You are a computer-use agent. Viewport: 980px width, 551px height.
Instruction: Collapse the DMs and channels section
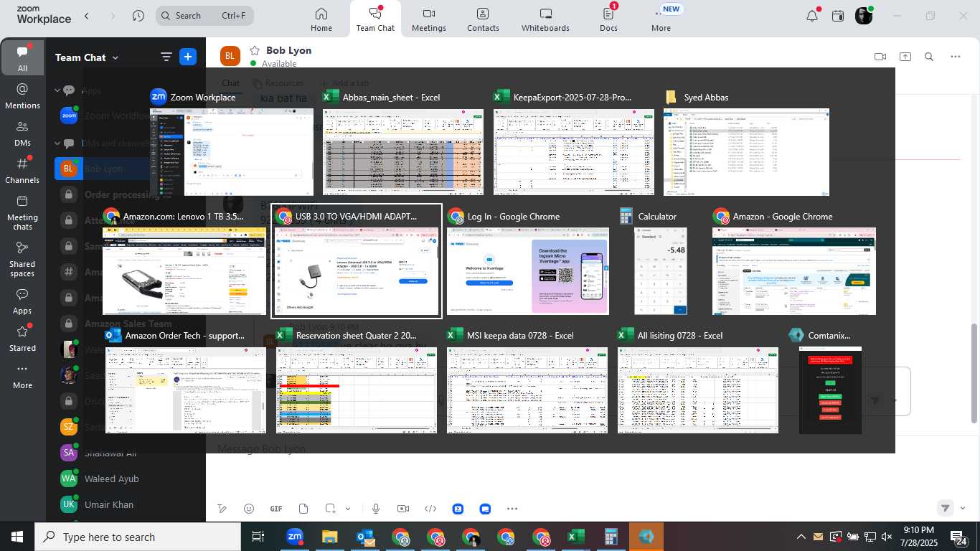(x=57, y=143)
